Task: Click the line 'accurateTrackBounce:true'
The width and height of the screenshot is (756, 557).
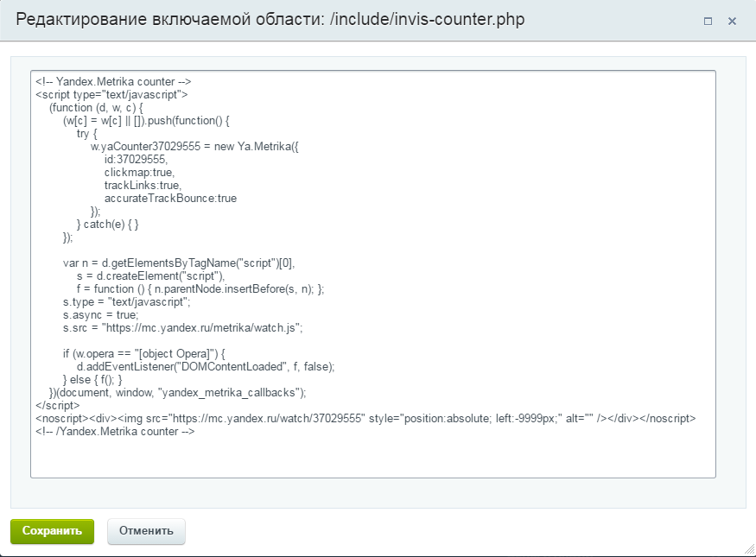Action: [170, 199]
